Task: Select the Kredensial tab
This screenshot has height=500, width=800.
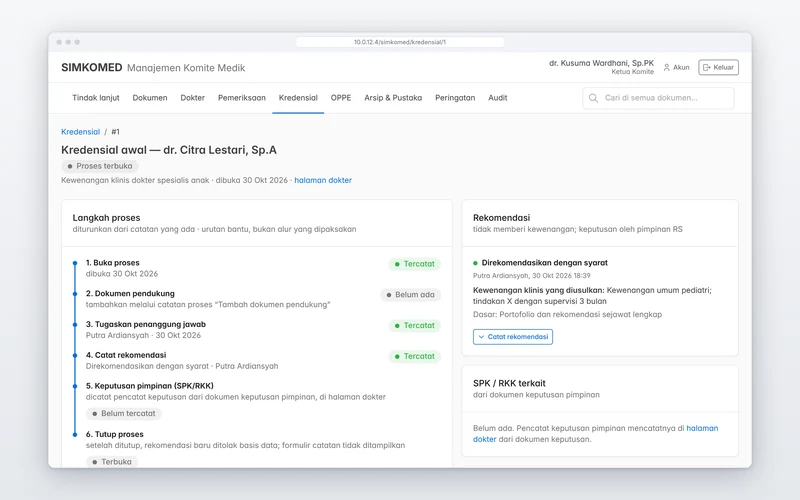Action: click(298, 98)
